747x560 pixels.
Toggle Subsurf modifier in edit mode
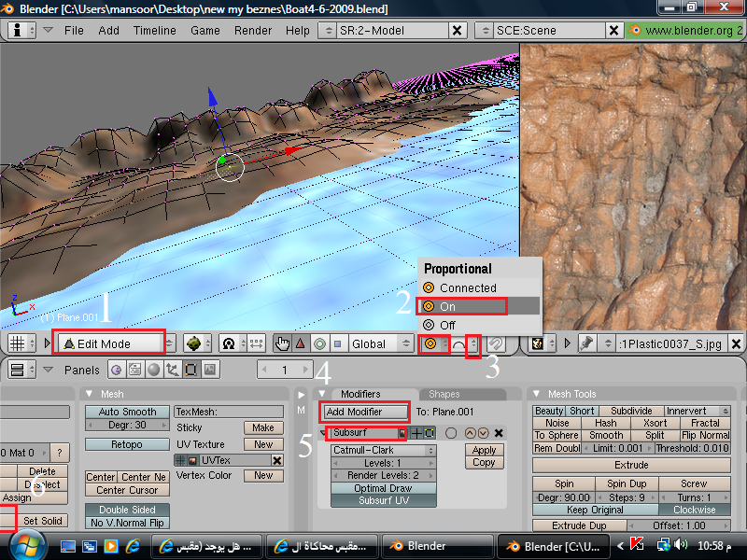tap(430, 433)
